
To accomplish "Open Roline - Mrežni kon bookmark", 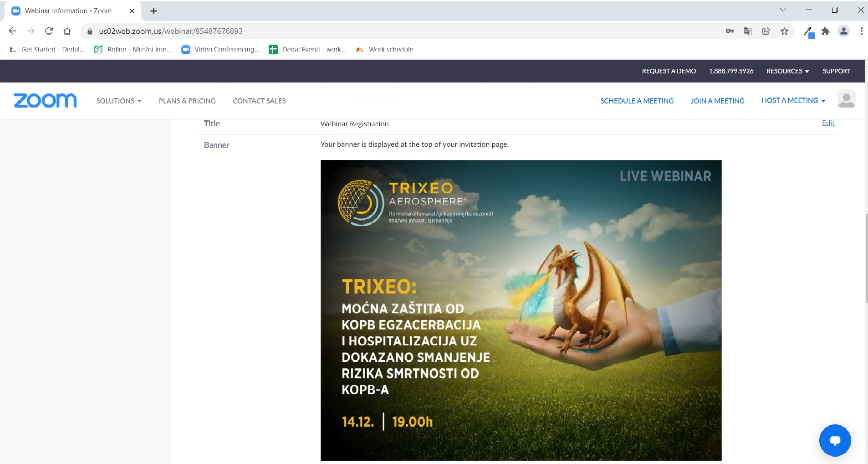I will [133, 49].
